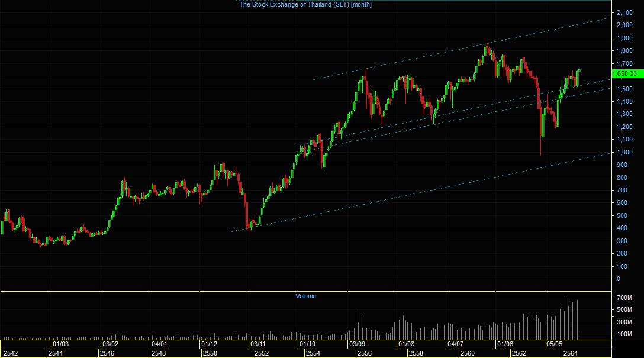644x358 pixels.
Task: Click the 2,100 price axis label
Action: pos(624,13)
